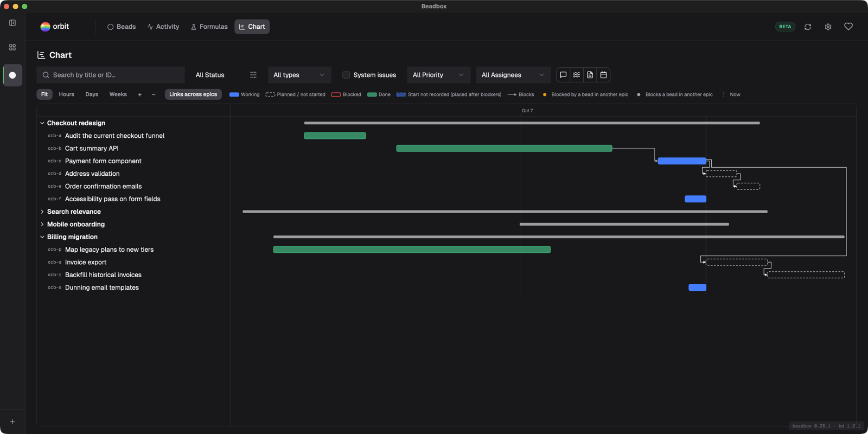Enable the System issues checkbox

pos(346,75)
